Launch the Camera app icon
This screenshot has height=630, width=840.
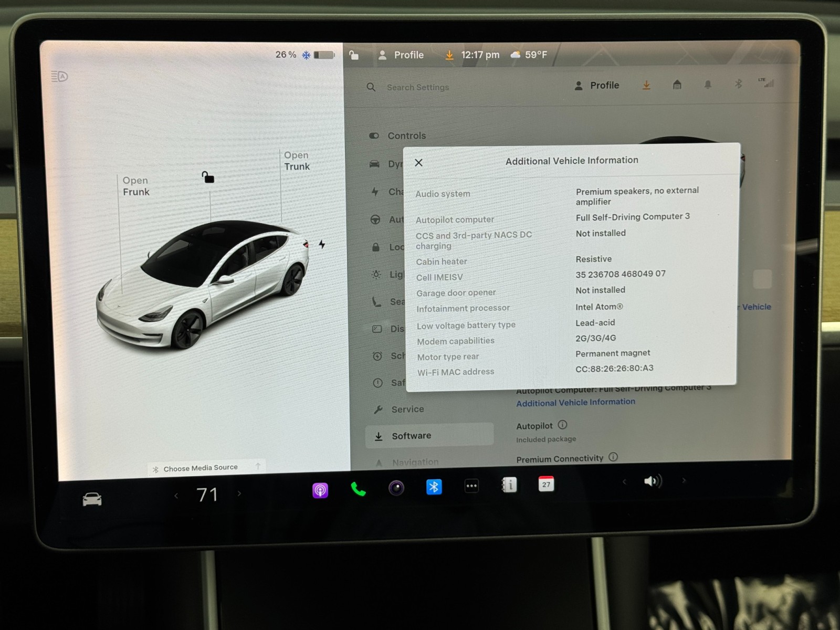pyautogui.click(x=396, y=488)
